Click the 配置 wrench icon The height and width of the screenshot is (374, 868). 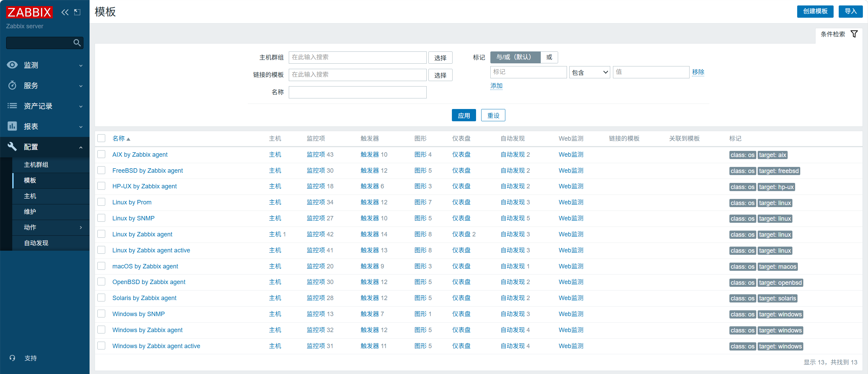pos(12,146)
